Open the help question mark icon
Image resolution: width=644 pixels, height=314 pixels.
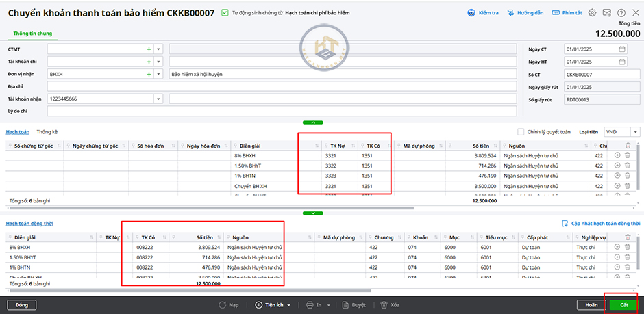tap(621, 12)
